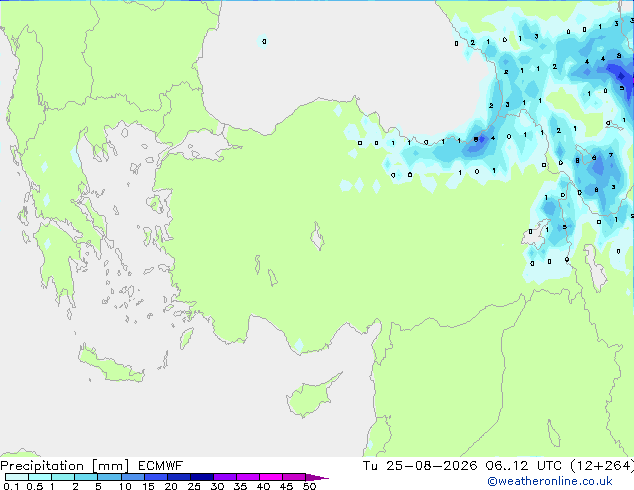Click the '[mm]' unit label
This screenshot has height=490, width=634.
point(111,466)
